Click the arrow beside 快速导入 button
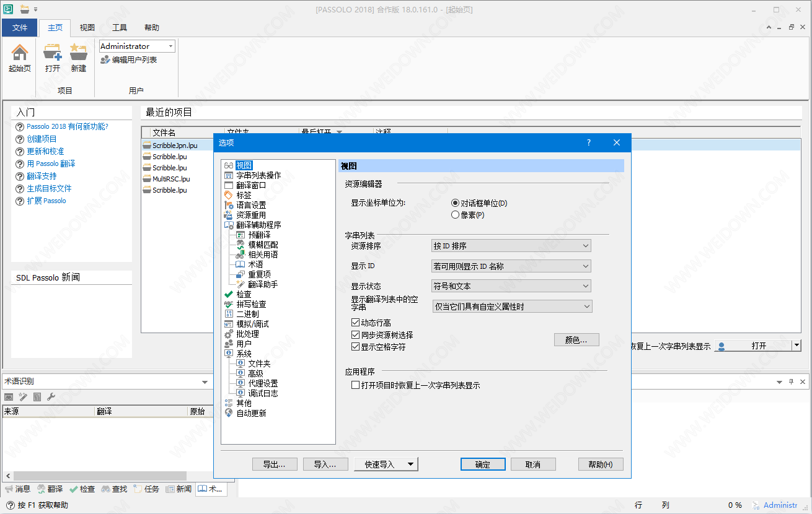The width and height of the screenshot is (812, 514). (410, 464)
